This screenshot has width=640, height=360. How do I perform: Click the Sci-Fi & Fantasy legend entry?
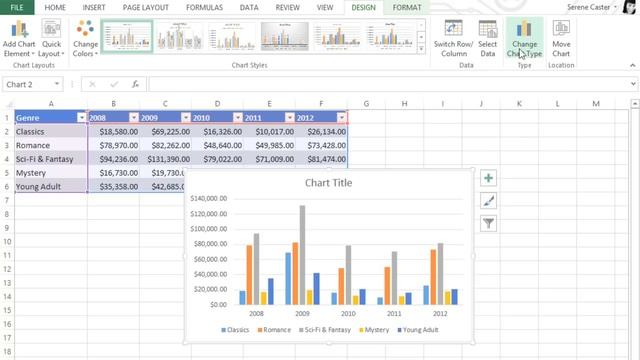tap(325, 330)
